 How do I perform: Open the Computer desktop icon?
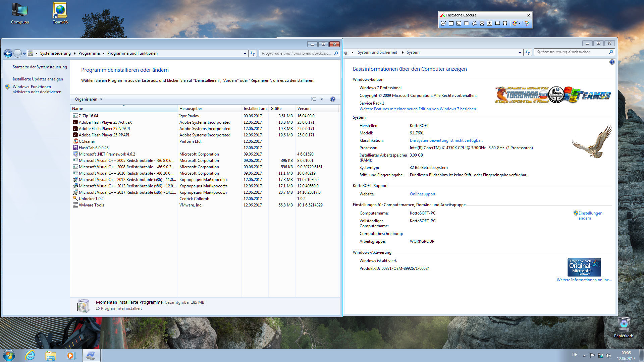[x=20, y=13]
